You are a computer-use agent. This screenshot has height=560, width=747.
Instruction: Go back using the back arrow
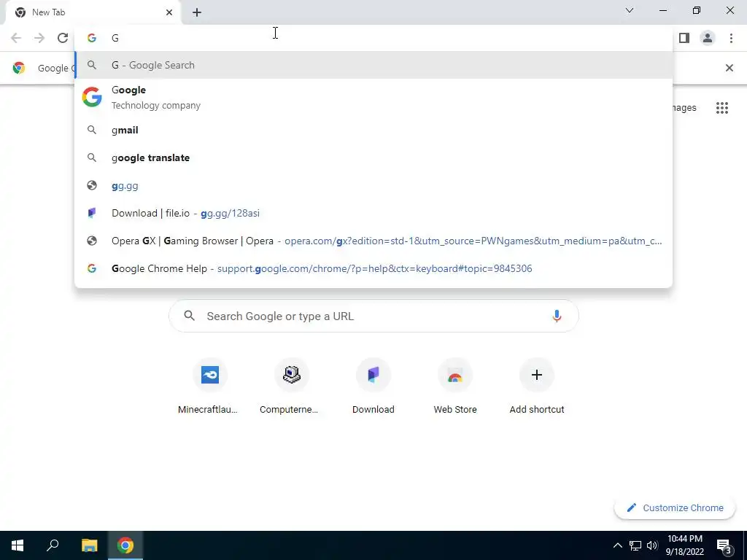point(16,38)
